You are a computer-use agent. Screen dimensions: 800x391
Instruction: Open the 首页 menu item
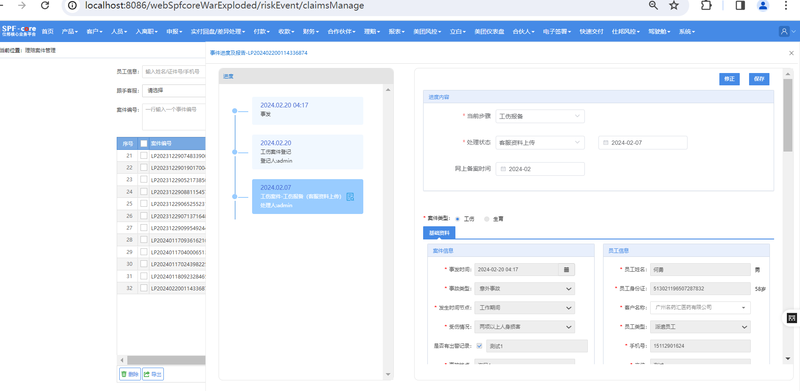tap(47, 31)
